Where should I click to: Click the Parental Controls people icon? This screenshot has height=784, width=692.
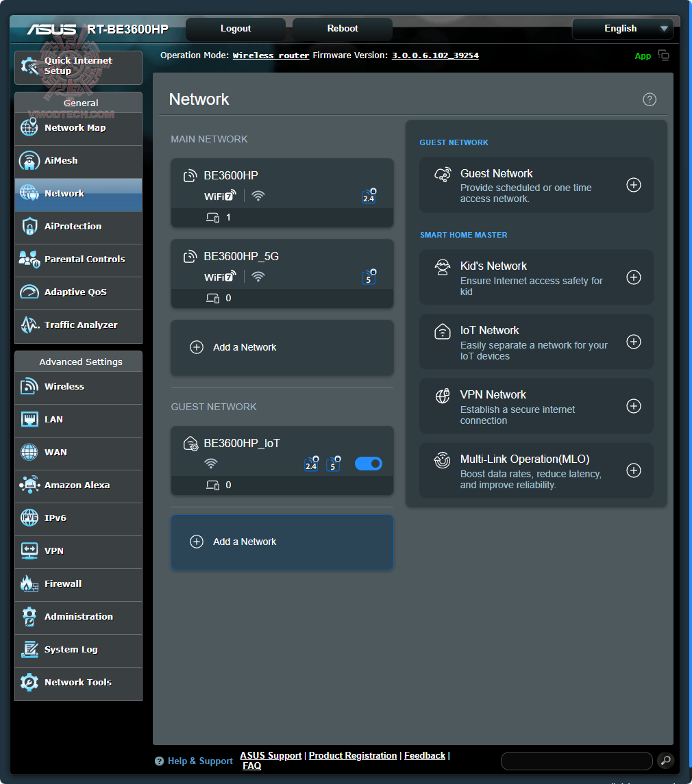[29, 259]
